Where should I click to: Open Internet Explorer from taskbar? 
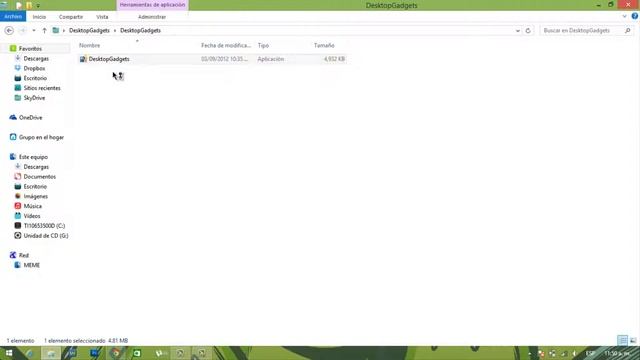point(30,353)
